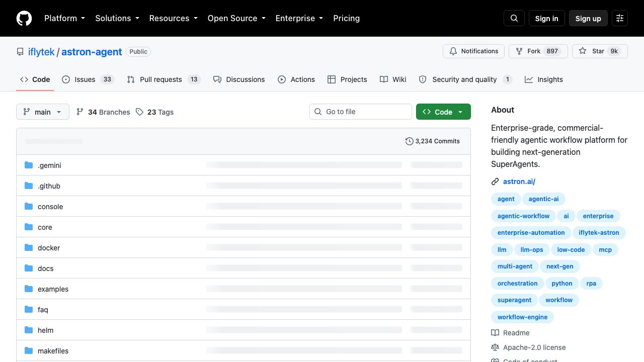Open the examples folder name
The image size is (644, 362).
(53, 289)
